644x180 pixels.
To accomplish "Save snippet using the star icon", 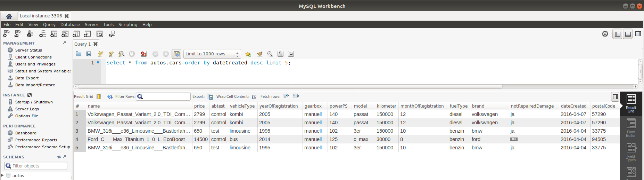I will (x=248, y=54).
